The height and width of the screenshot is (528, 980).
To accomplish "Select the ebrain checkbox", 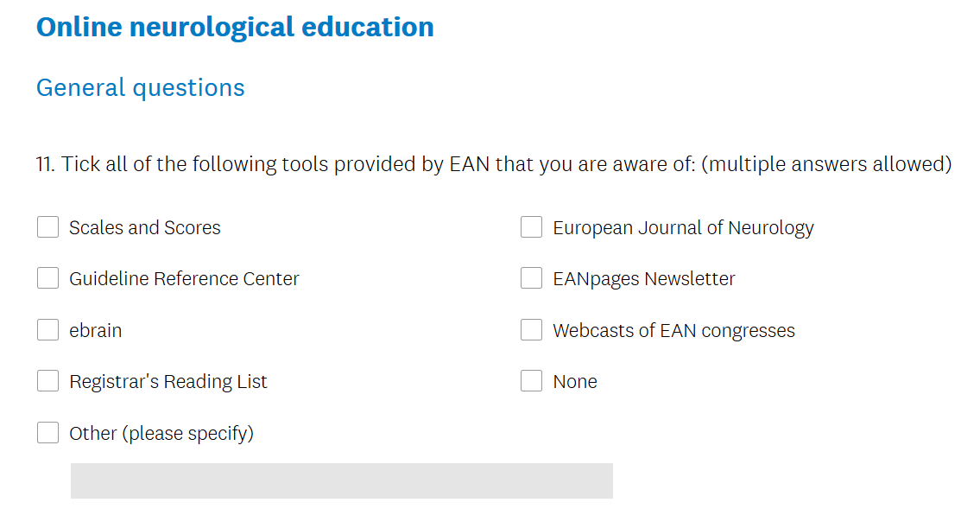I will pyautogui.click(x=47, y=330).
